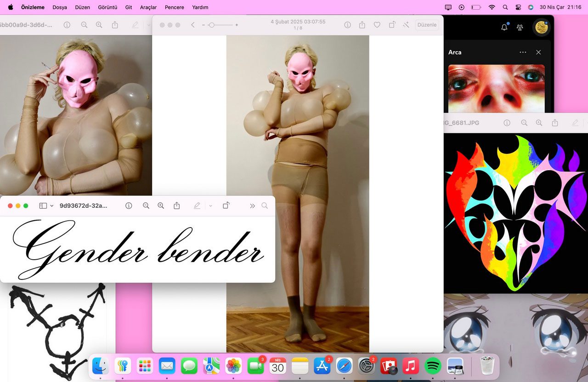Click the Düzenle button in Photos
The image size is (588, 382).
427,25
